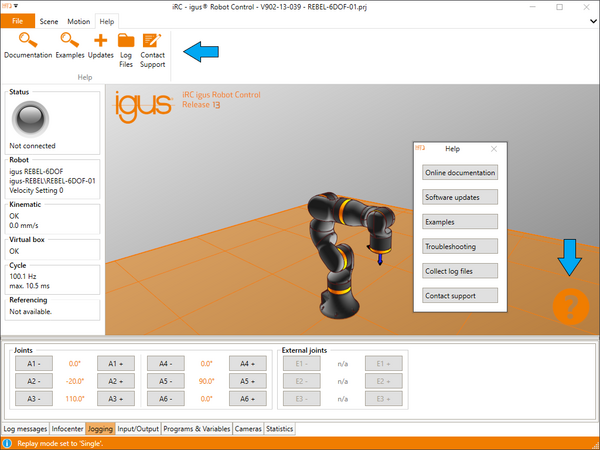The height and width of the screenshot is (450, 600).
Task: Open the quick access toolbar dropdown
Action: (18, 6)
